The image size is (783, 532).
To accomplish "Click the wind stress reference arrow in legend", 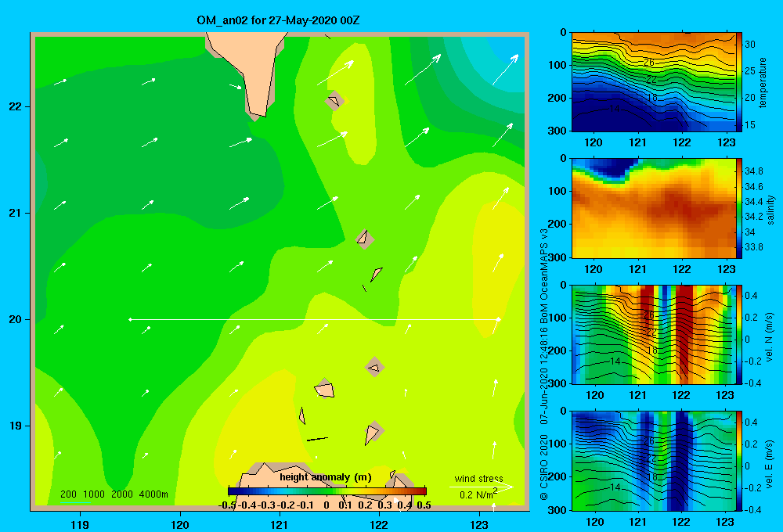I will click(x=482, y=487).
